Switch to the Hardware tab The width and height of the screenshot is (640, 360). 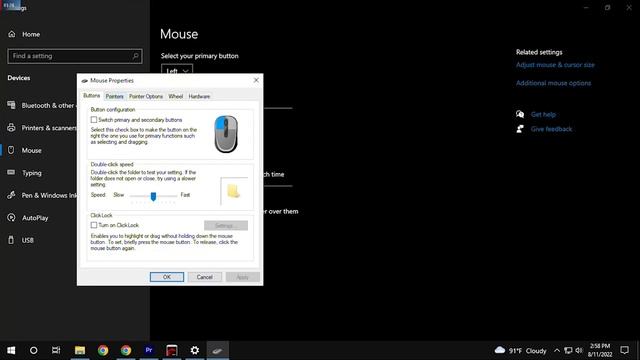[199, 96]
